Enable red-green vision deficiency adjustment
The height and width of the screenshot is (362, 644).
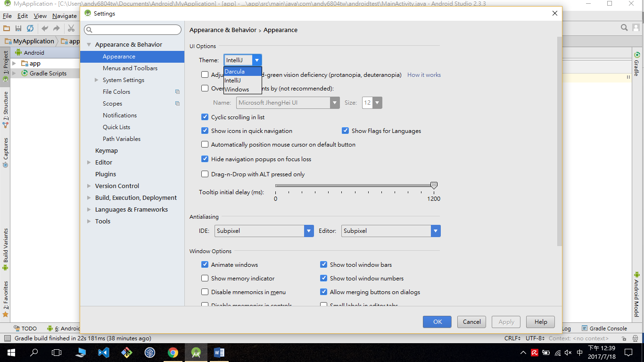(x=205, y=74)
